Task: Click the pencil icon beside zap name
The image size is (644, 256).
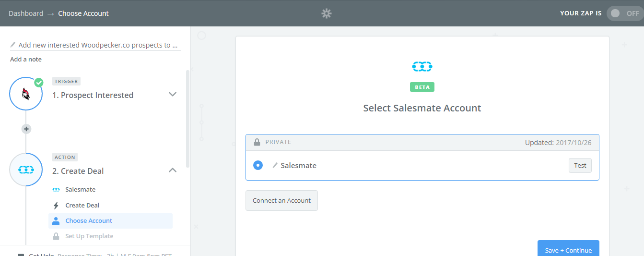Action: (x=13, y=45)
